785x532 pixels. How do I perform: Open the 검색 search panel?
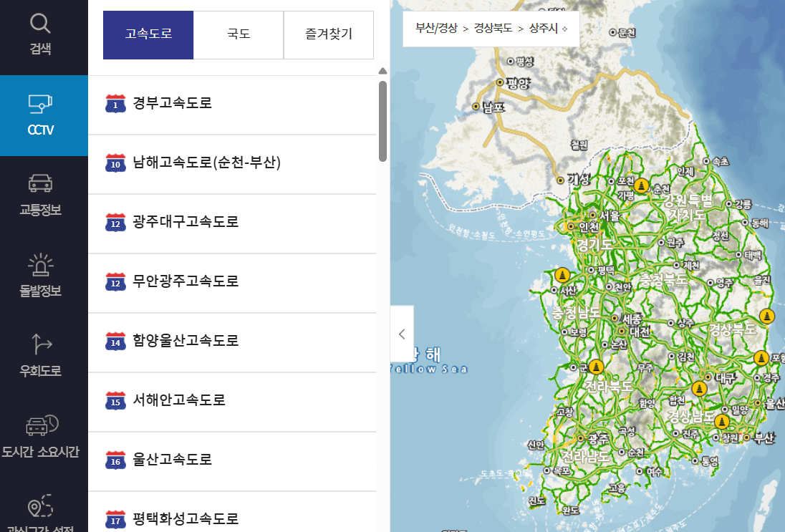(40, 34)
